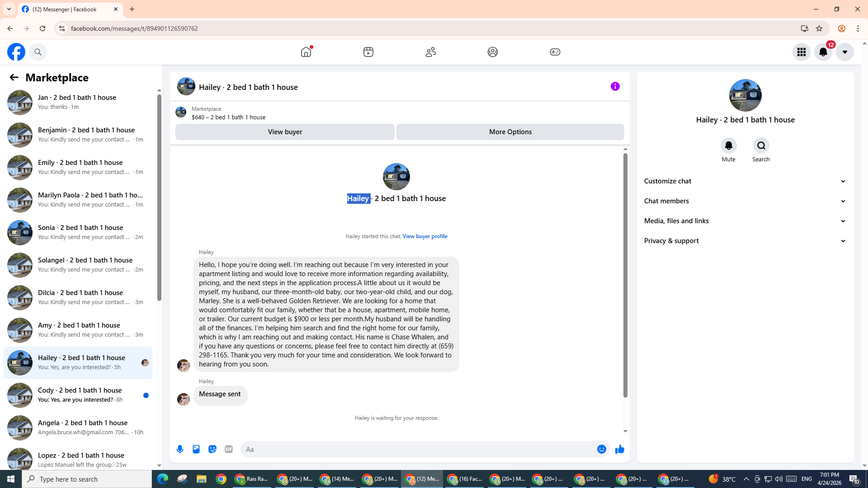Open Facebook search magnifier icon
The height and width of the screenshot is (488, 868).
38,52
